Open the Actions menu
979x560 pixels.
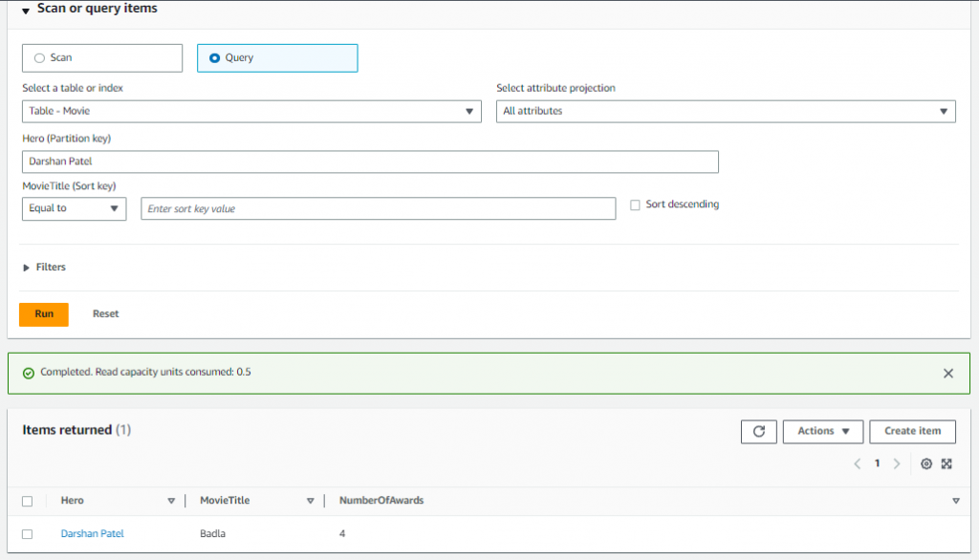pos(823,431)
